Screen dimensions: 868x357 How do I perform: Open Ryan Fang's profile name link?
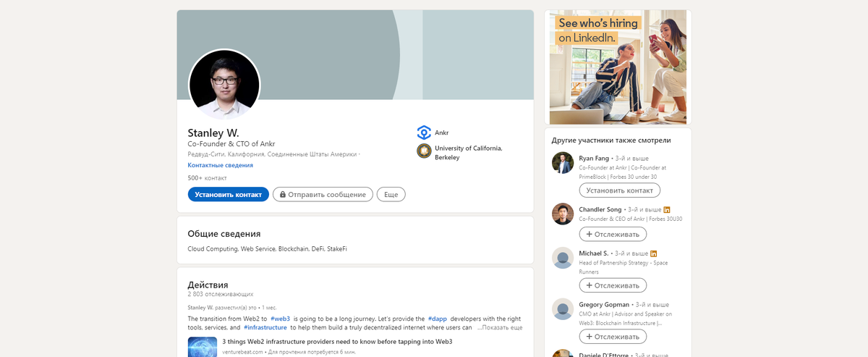594,157
